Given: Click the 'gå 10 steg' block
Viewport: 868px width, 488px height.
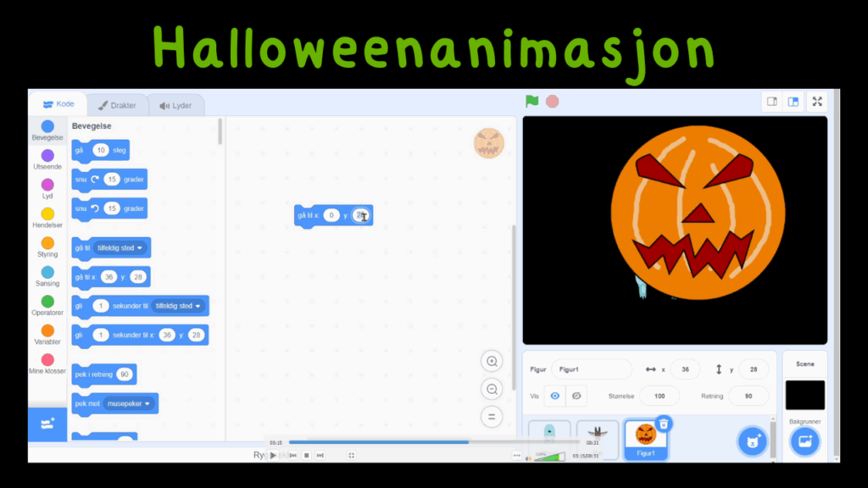Looking at the screenshot, I should coord(101,151).
